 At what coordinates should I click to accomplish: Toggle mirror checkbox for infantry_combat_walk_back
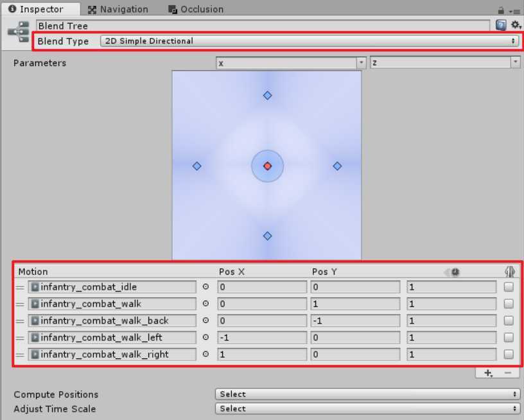509,320
